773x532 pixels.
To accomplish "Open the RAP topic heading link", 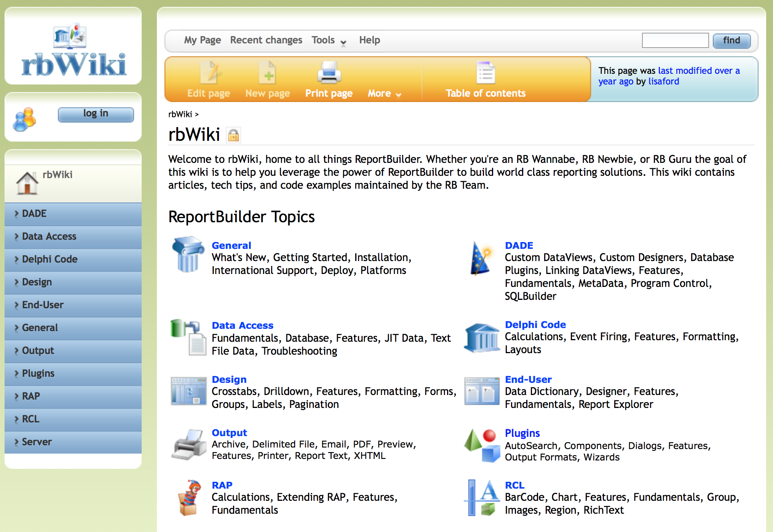I will (222, 485).
